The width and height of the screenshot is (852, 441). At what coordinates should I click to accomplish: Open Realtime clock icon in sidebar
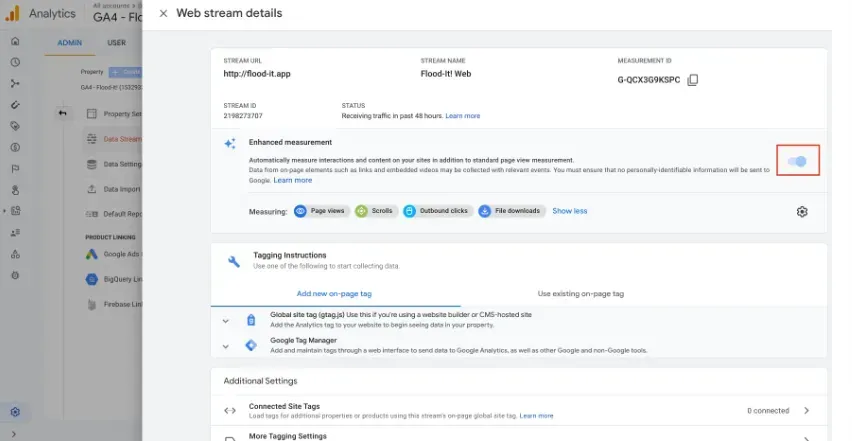click(x=15, y=62)
